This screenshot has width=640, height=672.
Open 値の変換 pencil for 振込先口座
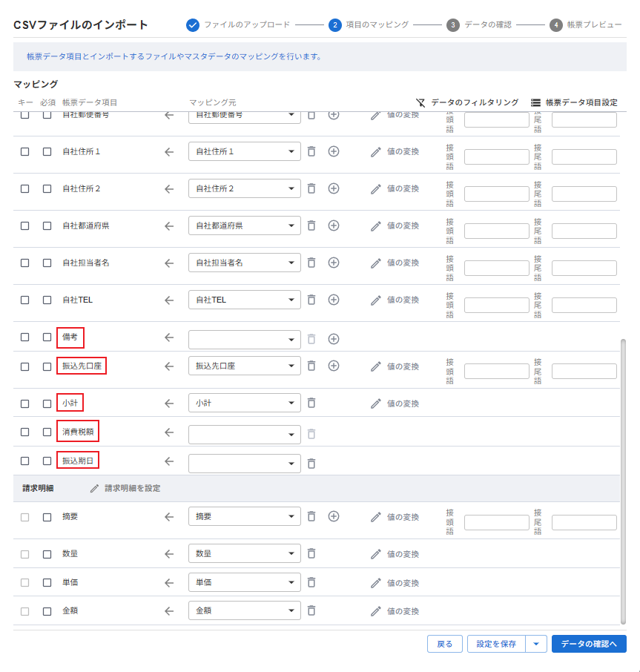click(x=376, y=366)
